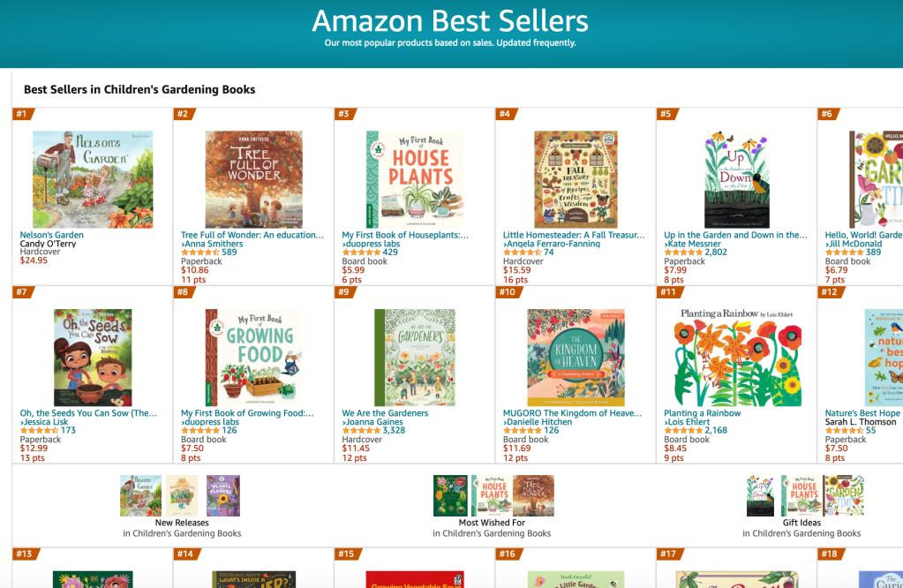
Task: Click Tree Full of Wonder cover image
Action: click(x=253, y=179)
